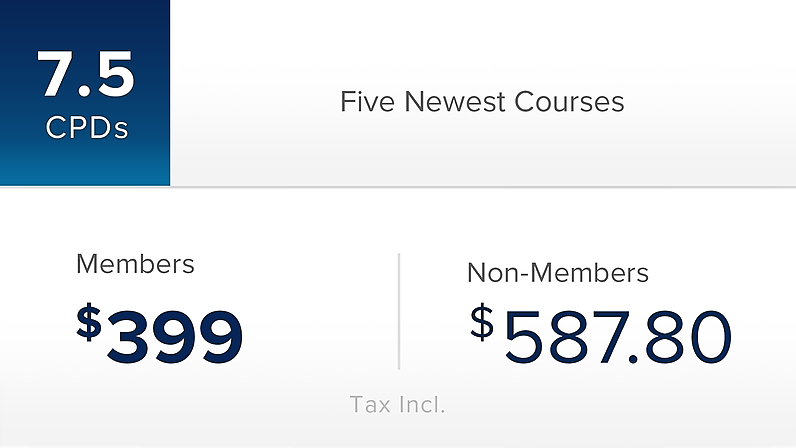The height and width of the screenshot is (448, 796).
Task: Click the decimal point in 587.80
Action: (x=633, y=359)
